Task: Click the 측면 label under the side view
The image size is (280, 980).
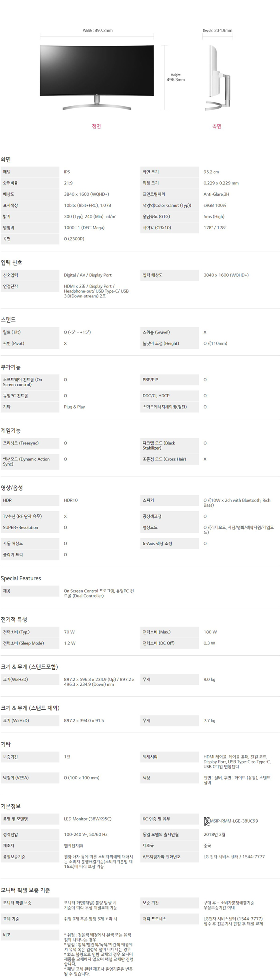Action: (x=217, y=126)
